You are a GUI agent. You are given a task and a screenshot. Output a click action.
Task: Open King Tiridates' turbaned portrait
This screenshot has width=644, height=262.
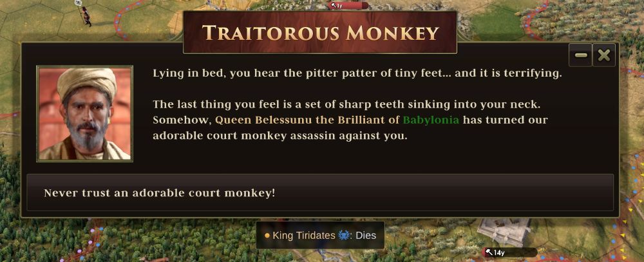[x=84, y=113]
